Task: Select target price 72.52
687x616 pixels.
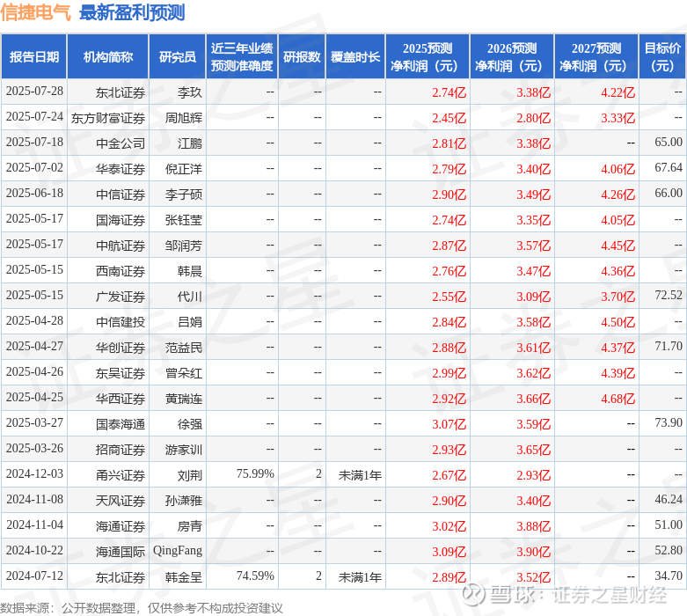Action: pos(669,295)
